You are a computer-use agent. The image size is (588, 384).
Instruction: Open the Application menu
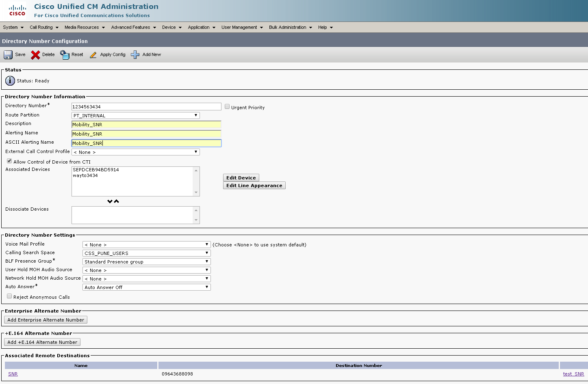(202, 27)
